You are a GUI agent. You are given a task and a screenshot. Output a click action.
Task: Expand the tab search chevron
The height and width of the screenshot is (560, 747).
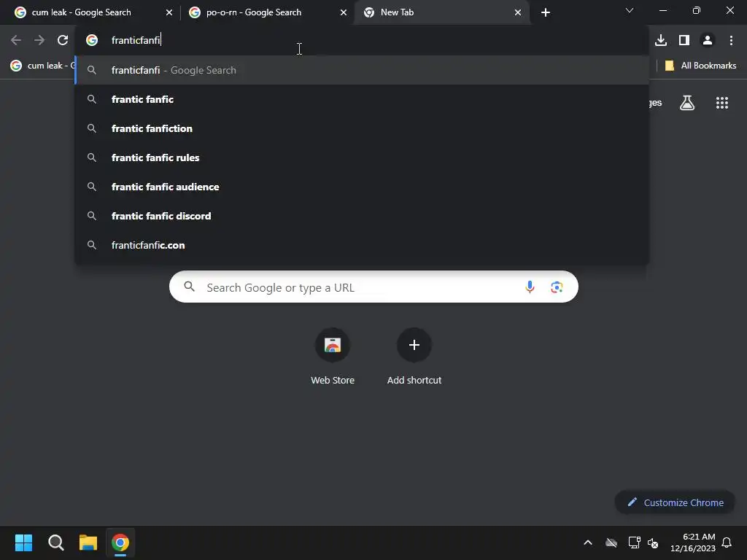pos(630,10)
